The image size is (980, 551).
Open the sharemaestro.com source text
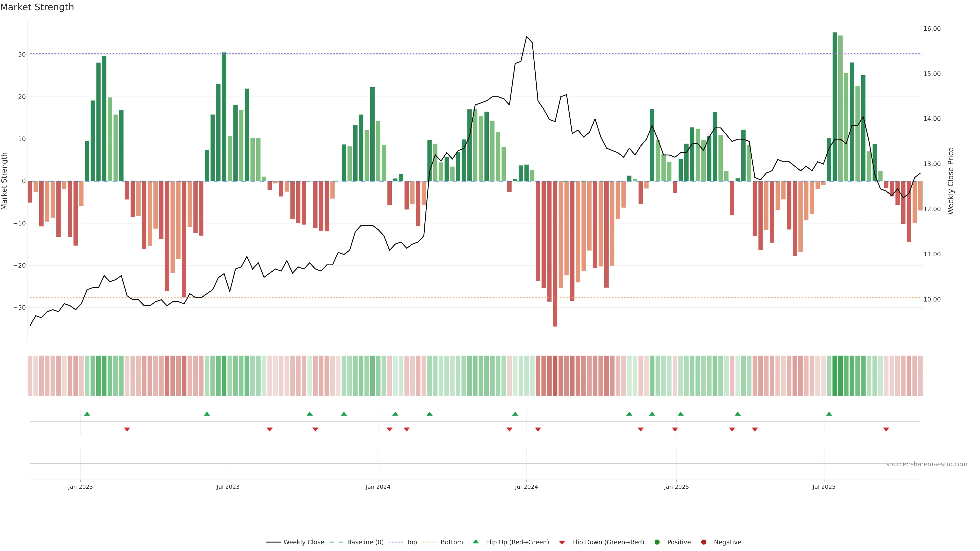[x=926, y=464]
